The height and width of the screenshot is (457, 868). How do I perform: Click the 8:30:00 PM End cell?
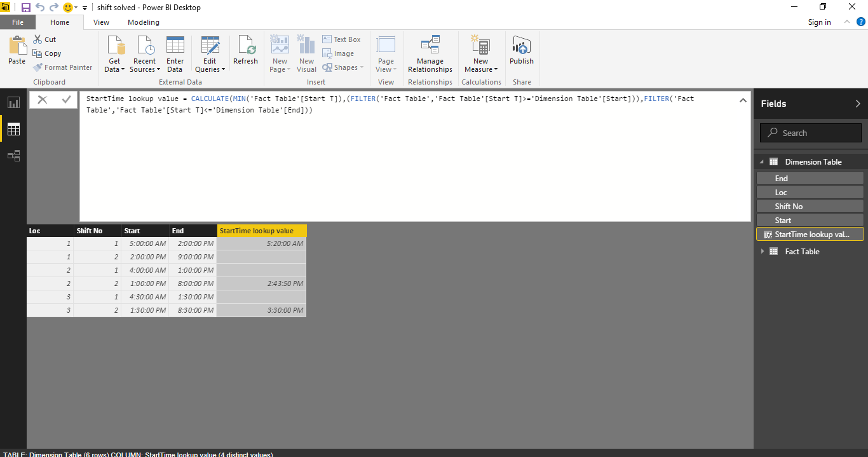(x=193, y=310)
